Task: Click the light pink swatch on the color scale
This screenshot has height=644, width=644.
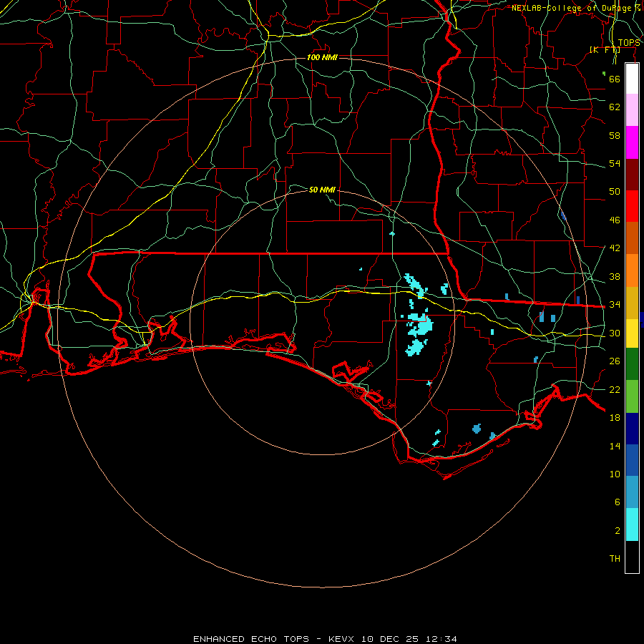Action: tap(632, 109)
